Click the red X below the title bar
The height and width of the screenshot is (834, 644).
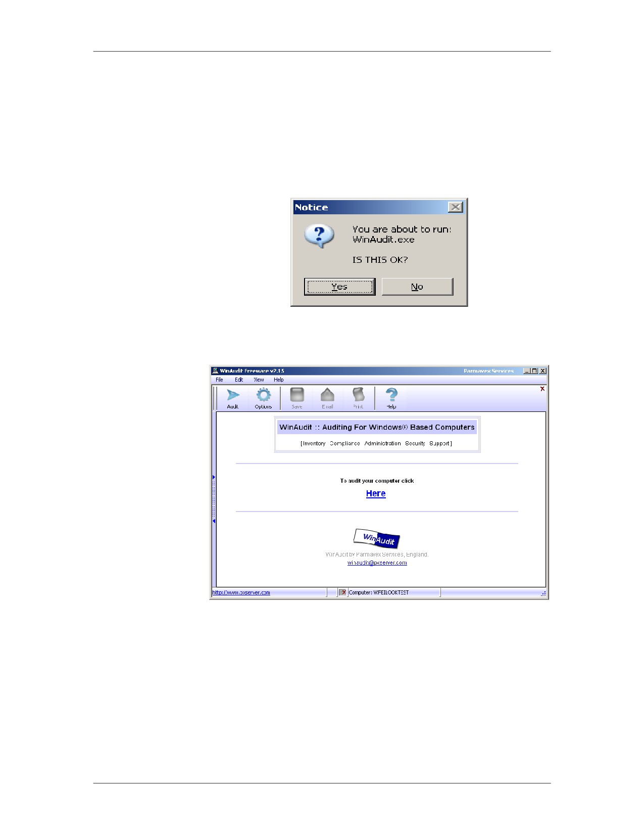[x=542, y=389]
